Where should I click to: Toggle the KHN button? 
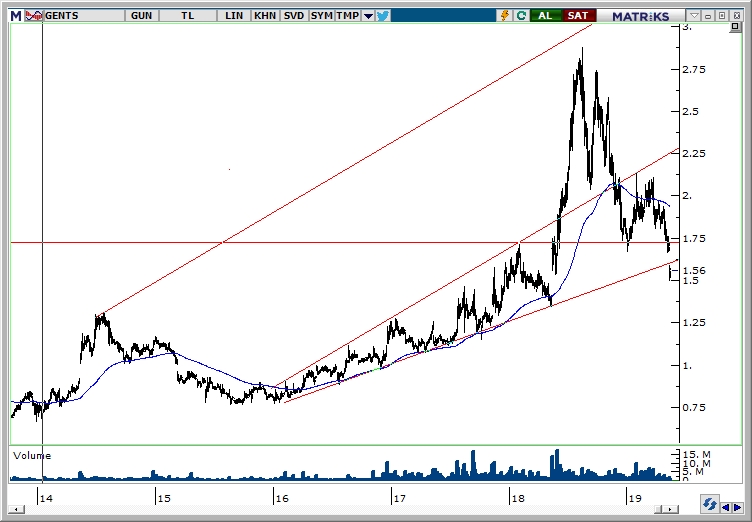[265, 16]
